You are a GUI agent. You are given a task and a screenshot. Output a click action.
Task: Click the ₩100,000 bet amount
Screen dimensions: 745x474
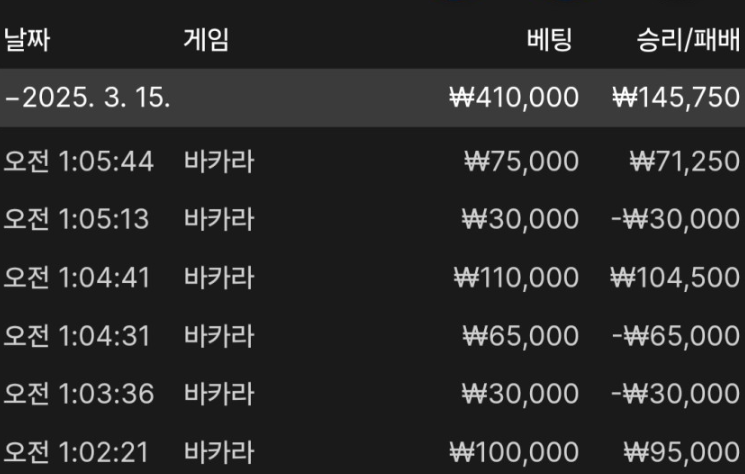[x=514, y=451]
